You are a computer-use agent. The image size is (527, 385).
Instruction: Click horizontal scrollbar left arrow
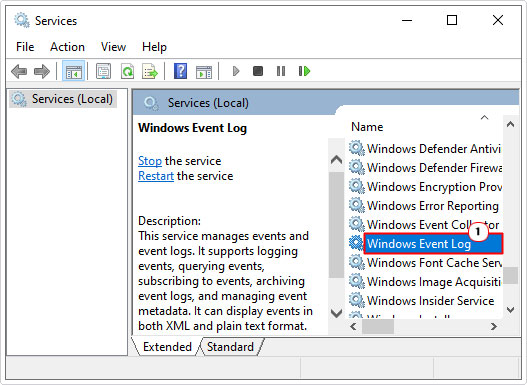tap(353, 327)
